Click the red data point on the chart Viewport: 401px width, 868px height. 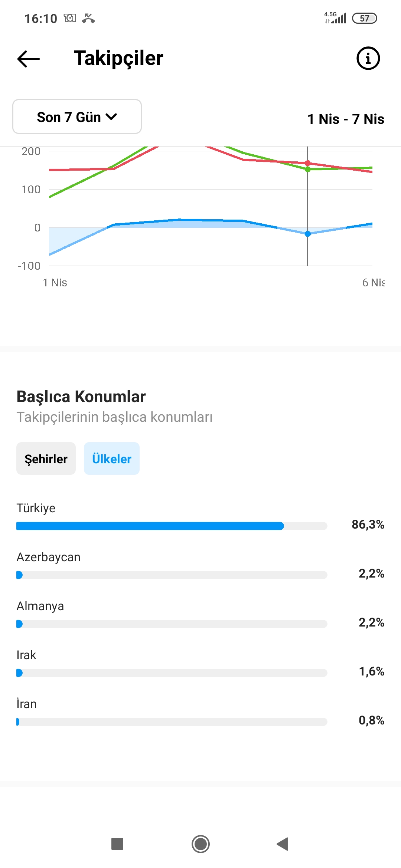(308, 163)
